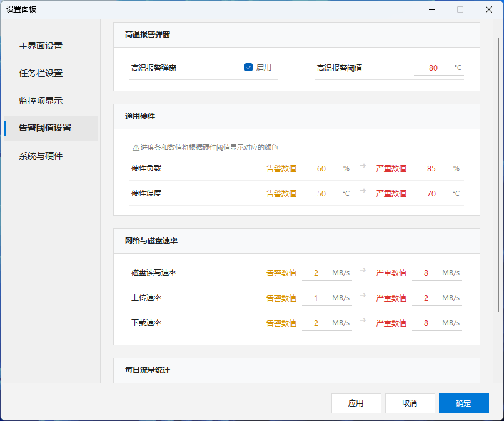Click the warning triangle icon beside 进度条 note
Viewport: 504px width, 421px height.
click(136, 147)
